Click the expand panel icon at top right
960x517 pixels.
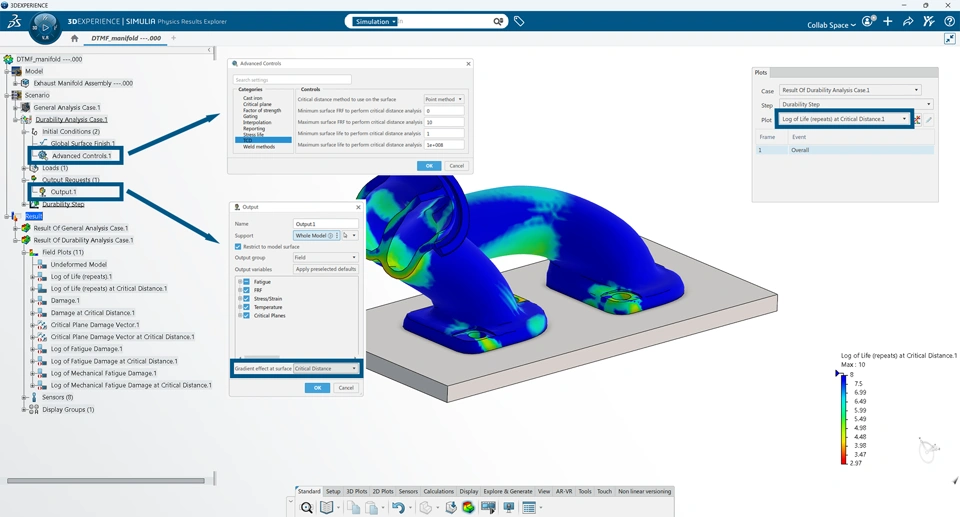[x=950, y=39]
